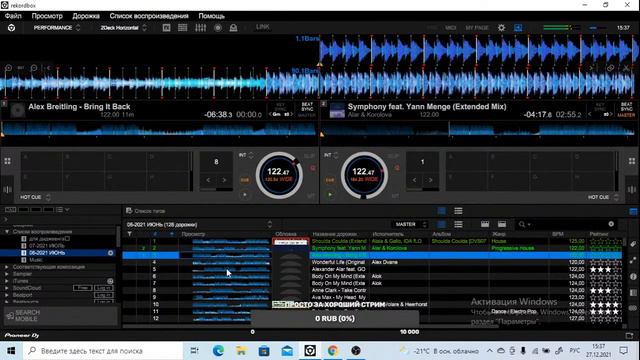
Task: Click Beatport Log in button
Action: (104, 295)
